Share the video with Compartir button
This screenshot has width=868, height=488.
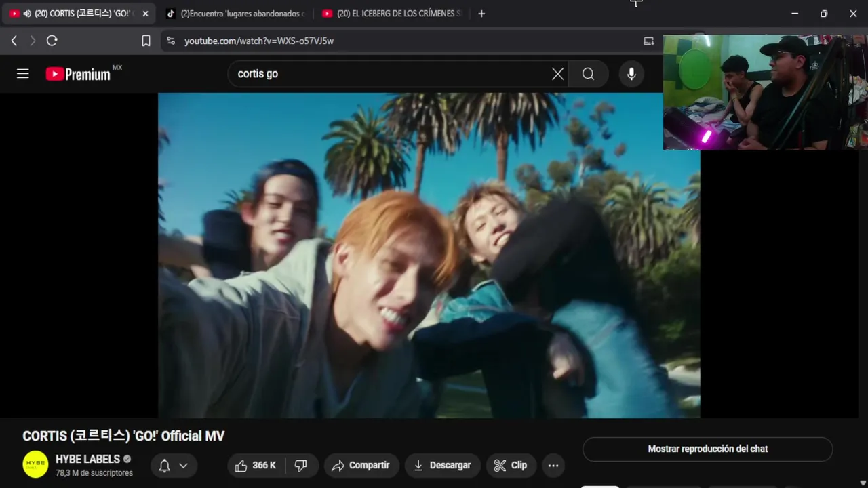coord(361,466)
